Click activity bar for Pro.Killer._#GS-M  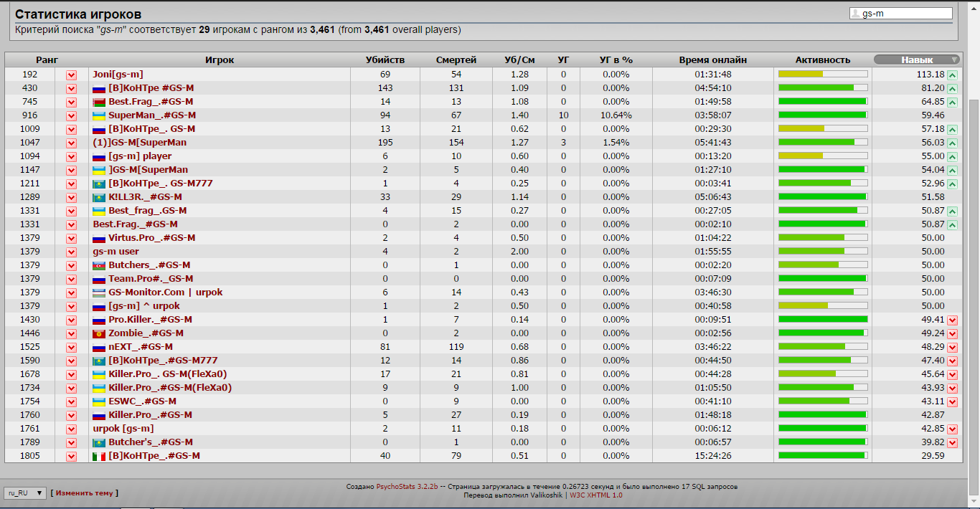click(x=823, y=320)
